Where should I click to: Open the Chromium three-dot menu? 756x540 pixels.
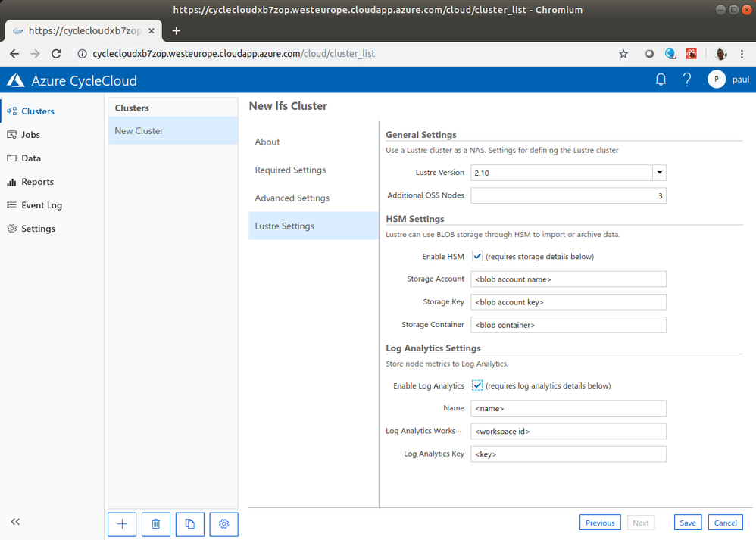(x=742, y=54)
